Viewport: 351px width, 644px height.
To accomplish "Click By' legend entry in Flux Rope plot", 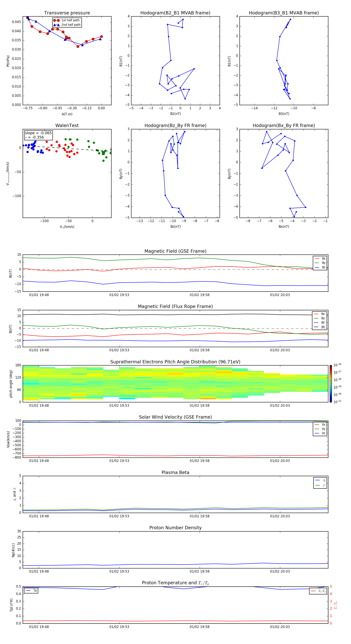I will tap(320, 318).
